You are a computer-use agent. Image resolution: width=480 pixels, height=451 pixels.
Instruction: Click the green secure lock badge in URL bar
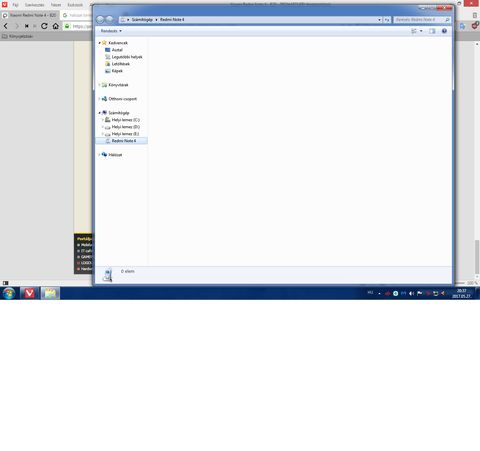pos(67,26)
